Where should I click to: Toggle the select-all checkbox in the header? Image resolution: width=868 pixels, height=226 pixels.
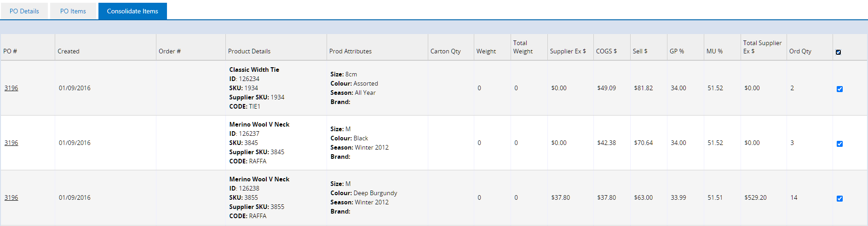[838, 52]
